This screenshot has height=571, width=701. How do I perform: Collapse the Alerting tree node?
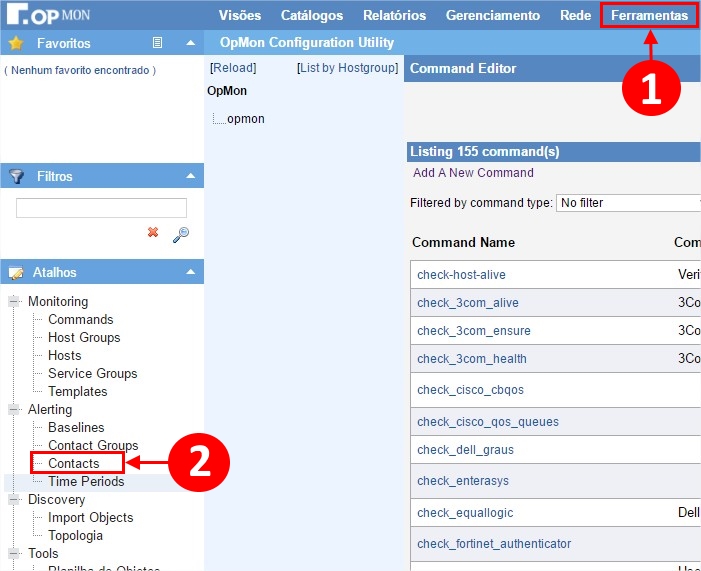[14, 410]
